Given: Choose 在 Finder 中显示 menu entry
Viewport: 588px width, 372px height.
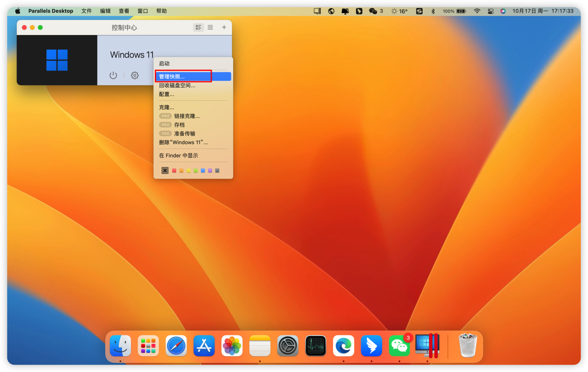Looking at the screenshot, I should tap(193, 155).
